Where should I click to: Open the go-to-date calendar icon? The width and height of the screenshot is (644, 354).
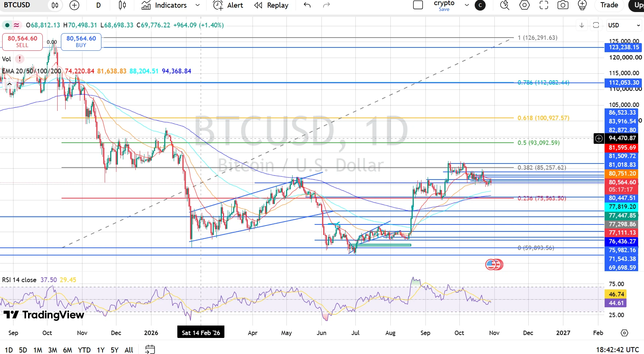coord(150,349)
